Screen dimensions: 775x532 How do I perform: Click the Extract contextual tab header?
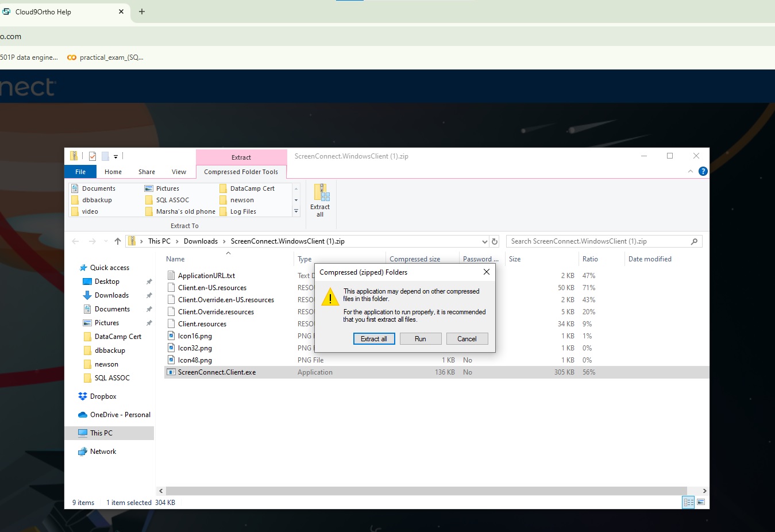pyautogui.click(x=241, y=157)
